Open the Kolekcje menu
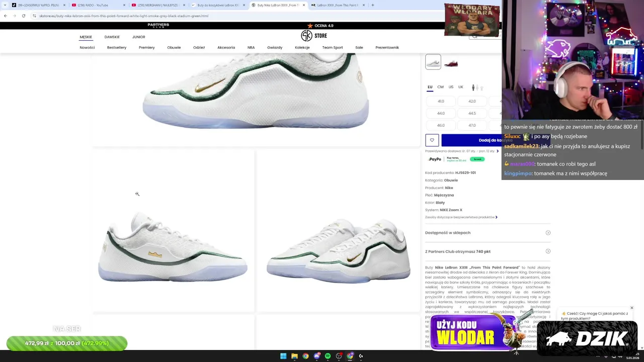Screen dimensions: 644x362 click(x=302, y=47)
